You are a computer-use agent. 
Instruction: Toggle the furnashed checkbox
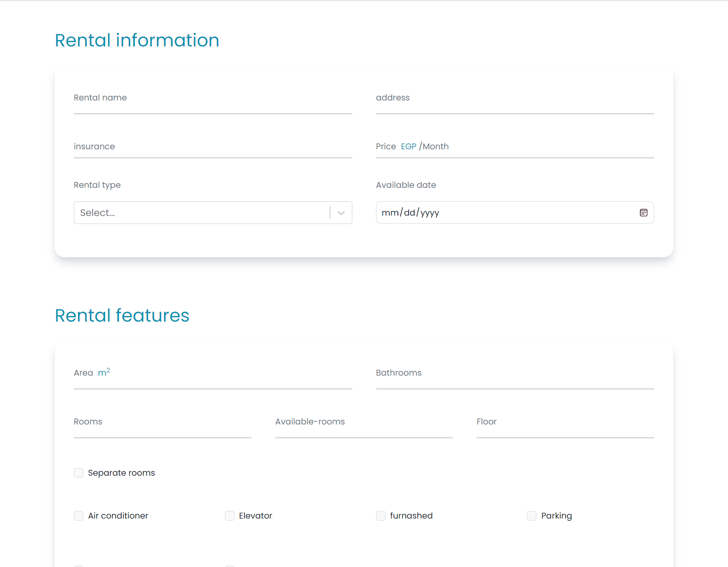click(x=381, y=516)
